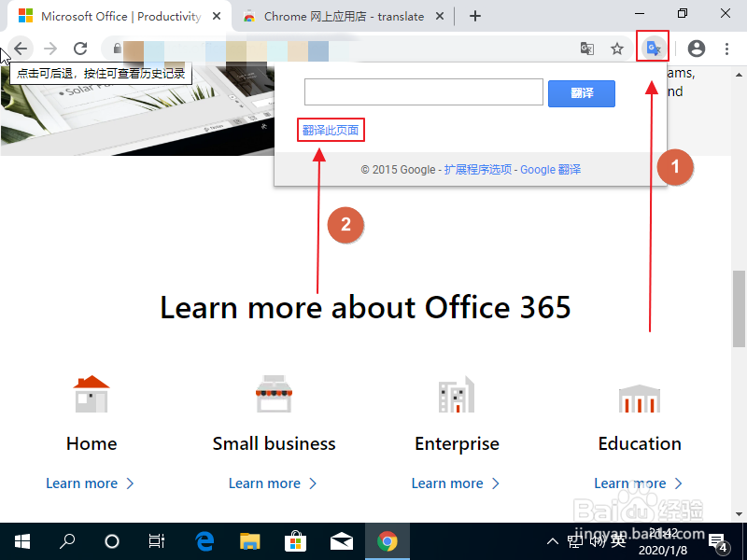
Task: Click the Education heading text
Action: [x=640, y=444]
